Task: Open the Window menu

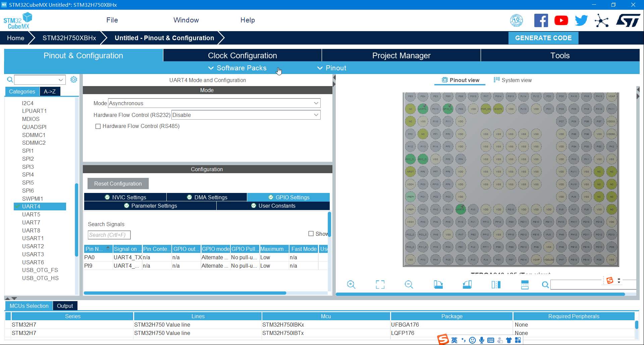Action: click(186, 20)
